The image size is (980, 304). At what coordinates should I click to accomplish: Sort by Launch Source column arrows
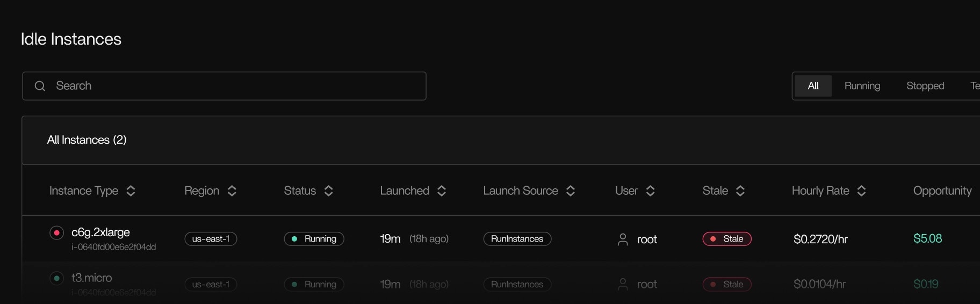pos(571,191)
